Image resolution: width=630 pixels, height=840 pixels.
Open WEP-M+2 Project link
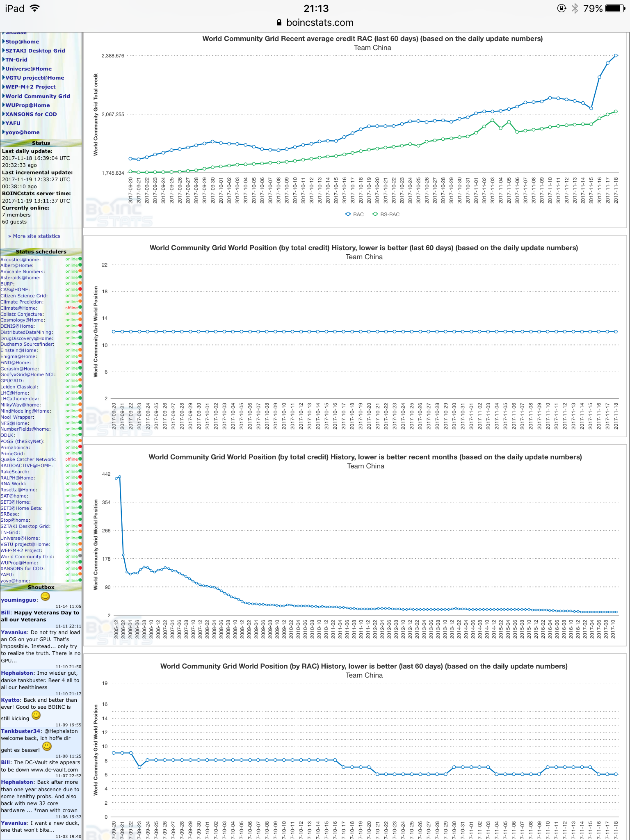pyautogui.click(x=30, y=87)
